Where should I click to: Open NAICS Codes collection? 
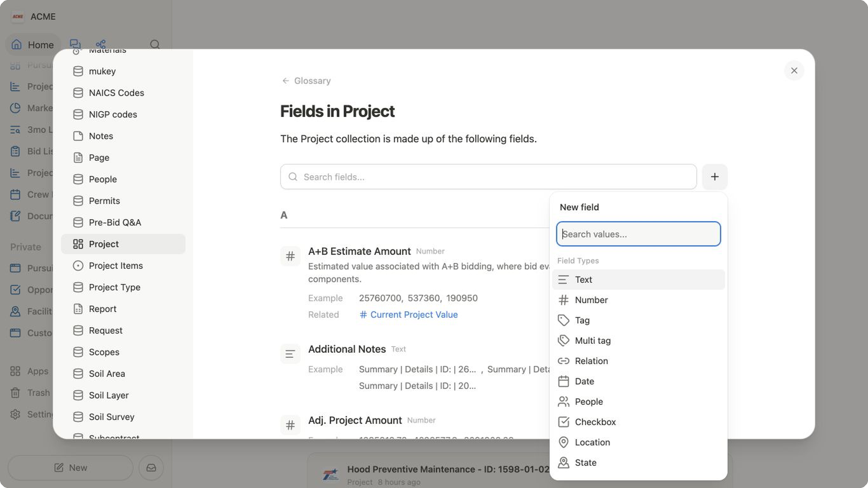(x=123, y=93)
